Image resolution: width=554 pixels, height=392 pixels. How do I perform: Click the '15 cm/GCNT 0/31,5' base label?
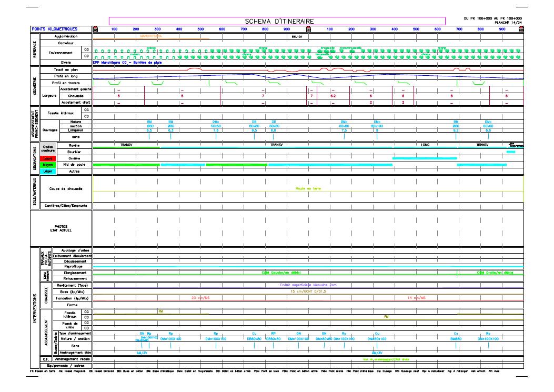pyautogui.click(x=308, y=291)
